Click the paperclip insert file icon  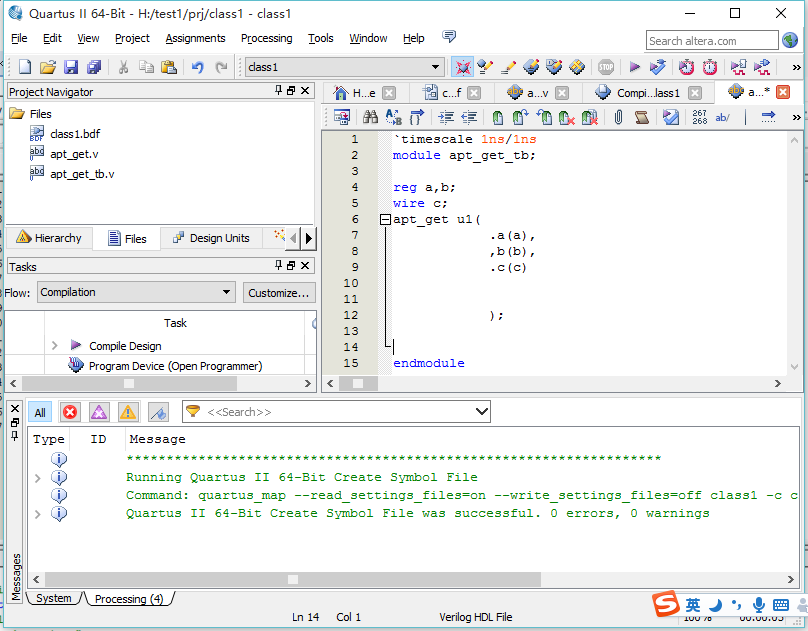coord(618,117)
